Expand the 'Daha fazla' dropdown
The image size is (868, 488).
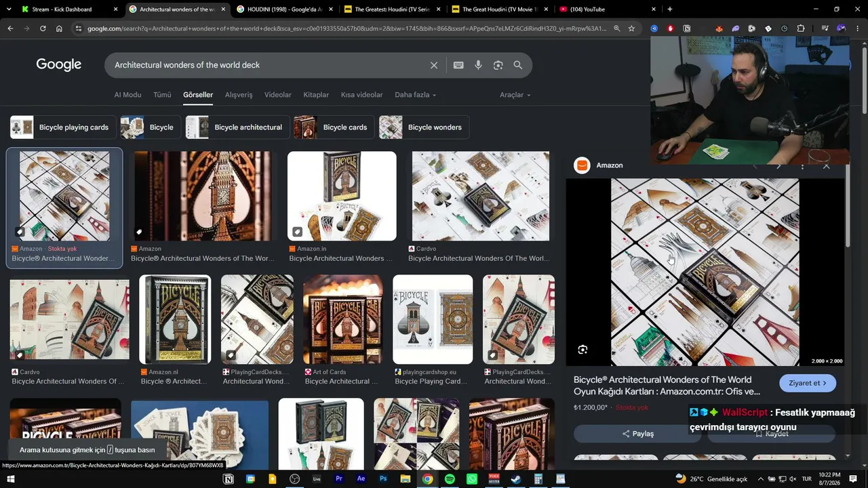coord(415,95)
